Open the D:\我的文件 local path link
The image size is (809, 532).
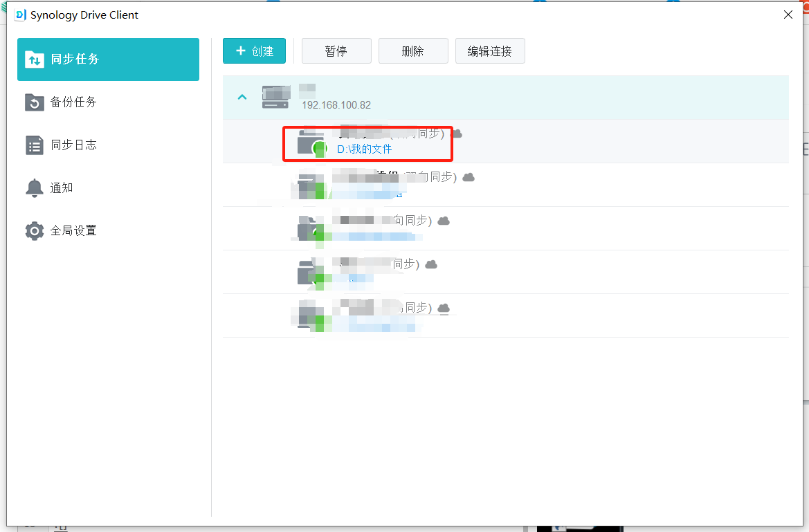click(x=364, y=149)
